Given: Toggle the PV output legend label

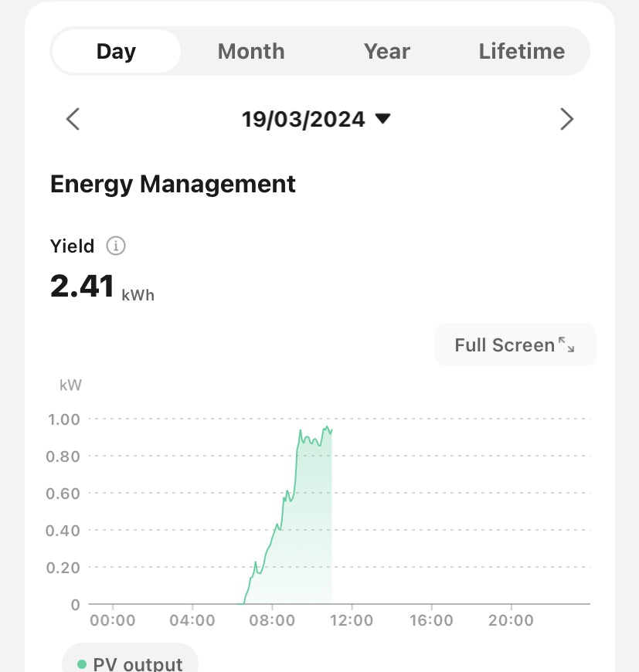Looking at the screenshot, I should 138,664.
